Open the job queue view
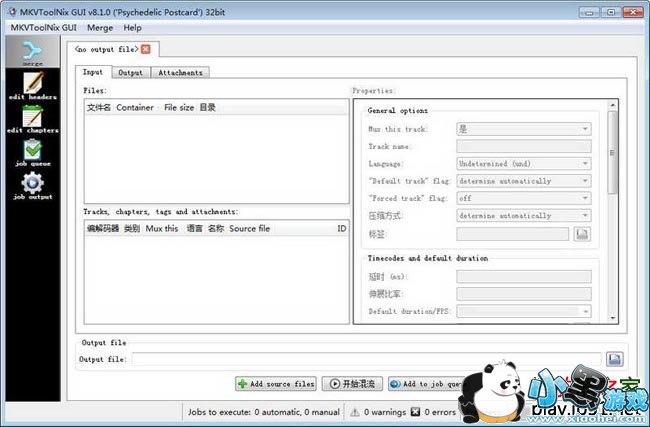Screen dimensions: 650x427 point(33,152)
